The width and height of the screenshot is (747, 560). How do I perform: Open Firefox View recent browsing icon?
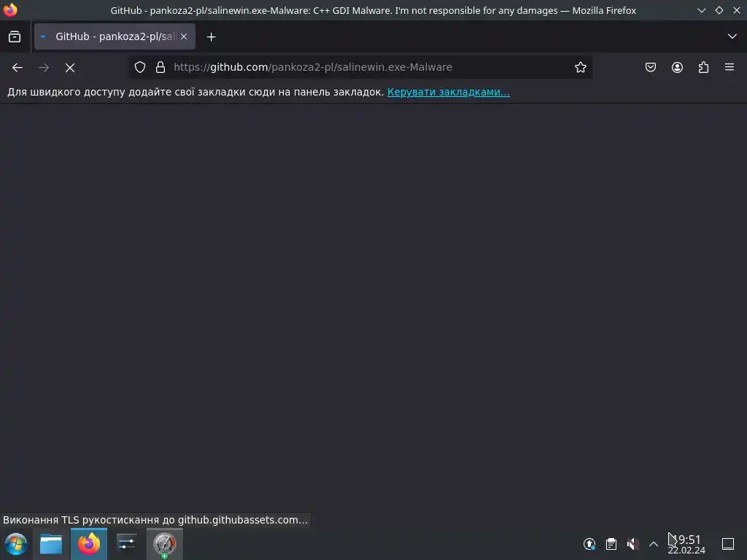click(x=15, y=36)
